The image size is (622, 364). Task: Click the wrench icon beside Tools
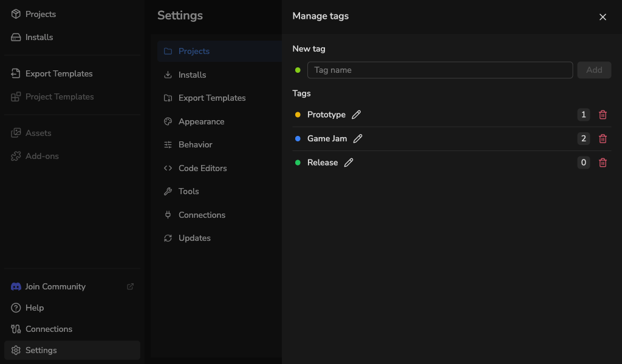click(168, 191)
